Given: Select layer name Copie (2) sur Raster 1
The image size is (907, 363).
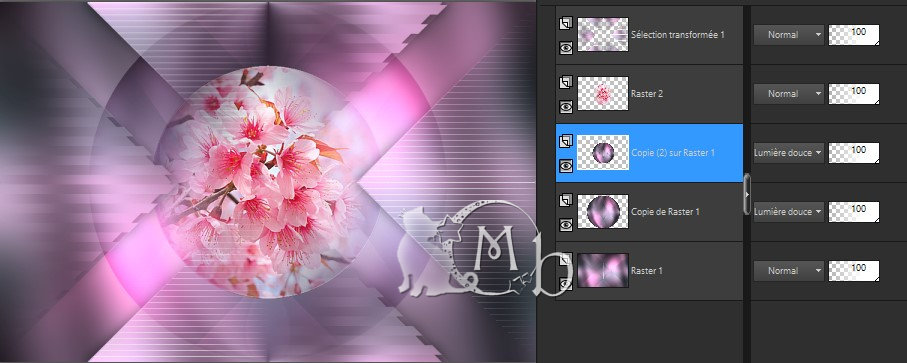Looking at the screenshot, I should click(673, 153).
